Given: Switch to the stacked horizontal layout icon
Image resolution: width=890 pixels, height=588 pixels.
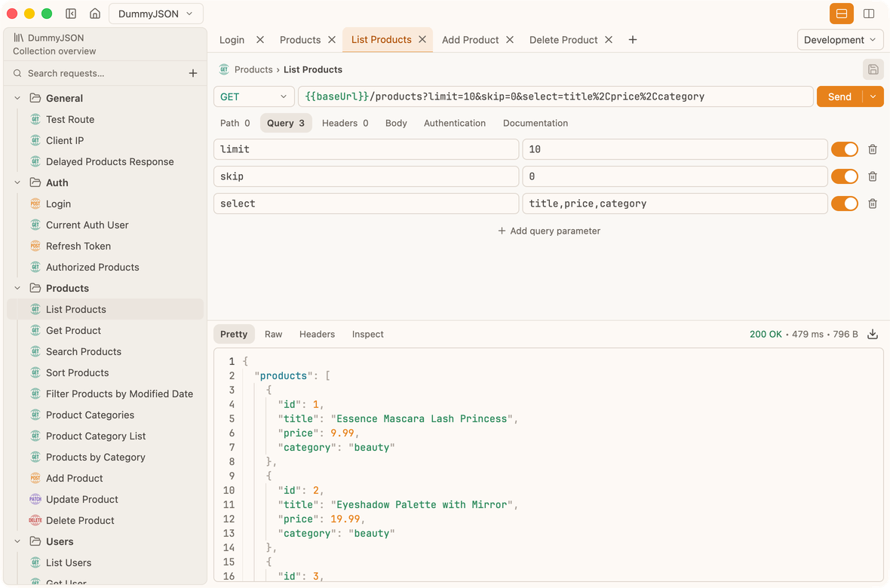Looking at the screenshot, I should pos(841,14).
